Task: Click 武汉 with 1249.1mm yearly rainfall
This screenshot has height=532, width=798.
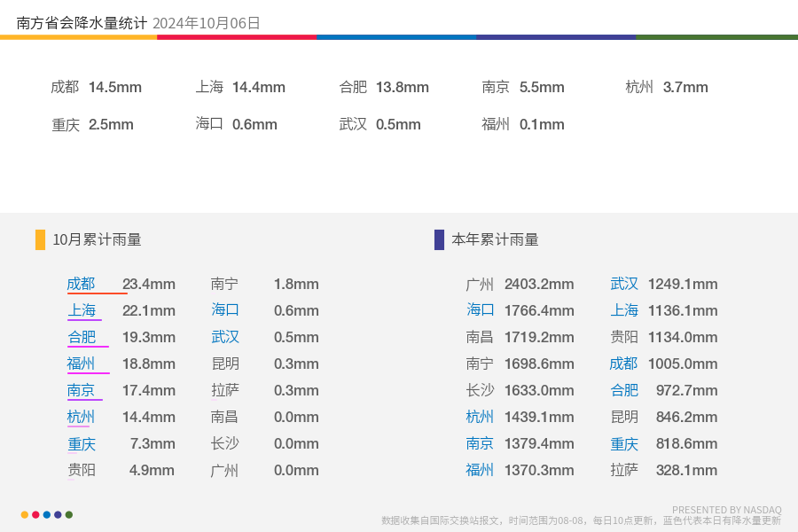Action: click(x=624, y=284)
